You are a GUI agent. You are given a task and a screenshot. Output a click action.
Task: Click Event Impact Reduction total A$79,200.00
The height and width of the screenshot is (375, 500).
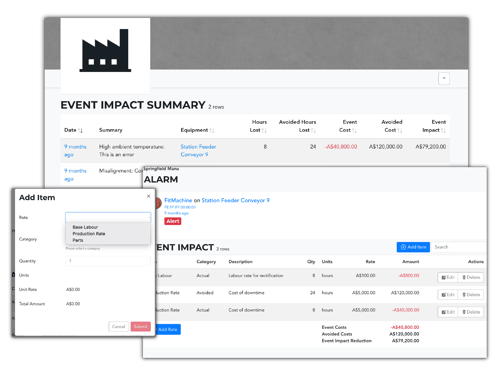coord(405,341)
